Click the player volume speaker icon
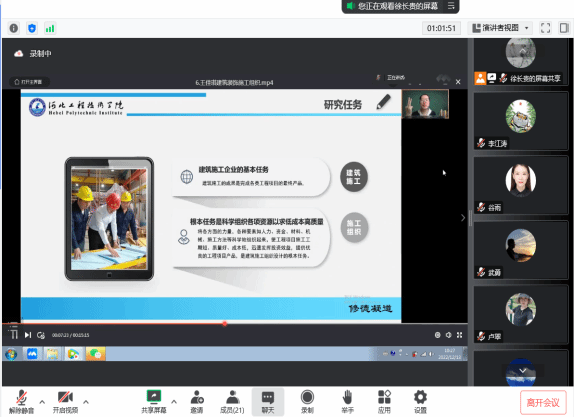574x417 pixels. (448, 335)
